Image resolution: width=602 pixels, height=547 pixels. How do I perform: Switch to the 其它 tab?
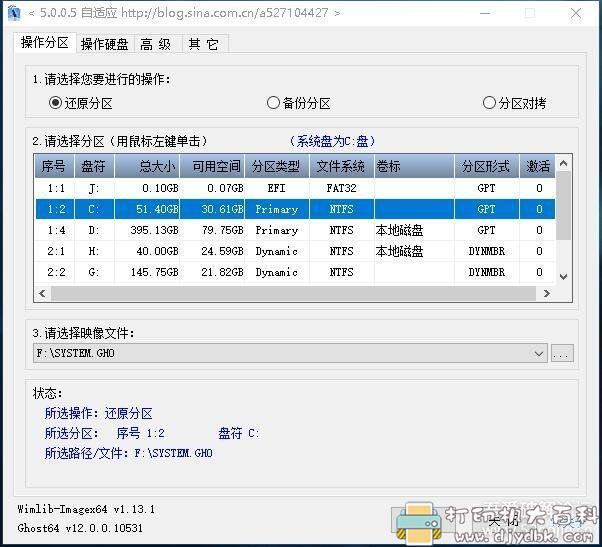[x=203, y=44]
